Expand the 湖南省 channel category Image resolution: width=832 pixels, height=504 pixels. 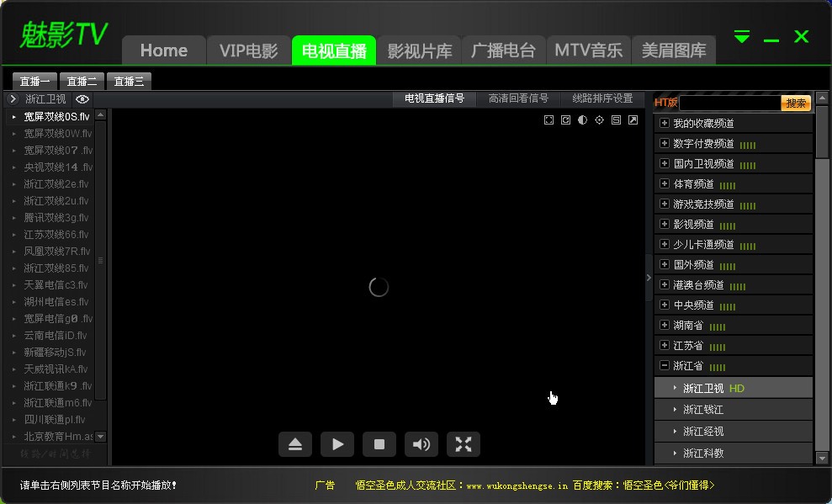coord(665,325)
